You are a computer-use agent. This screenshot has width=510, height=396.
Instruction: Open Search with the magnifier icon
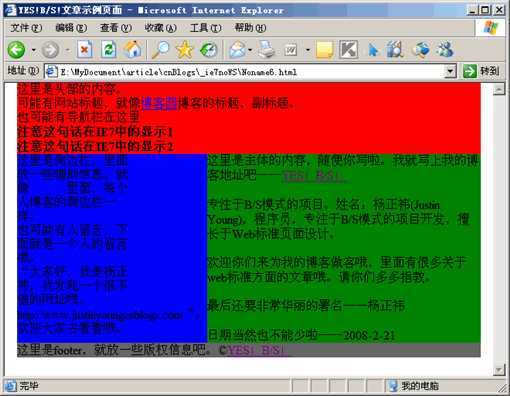click(161, 50)
